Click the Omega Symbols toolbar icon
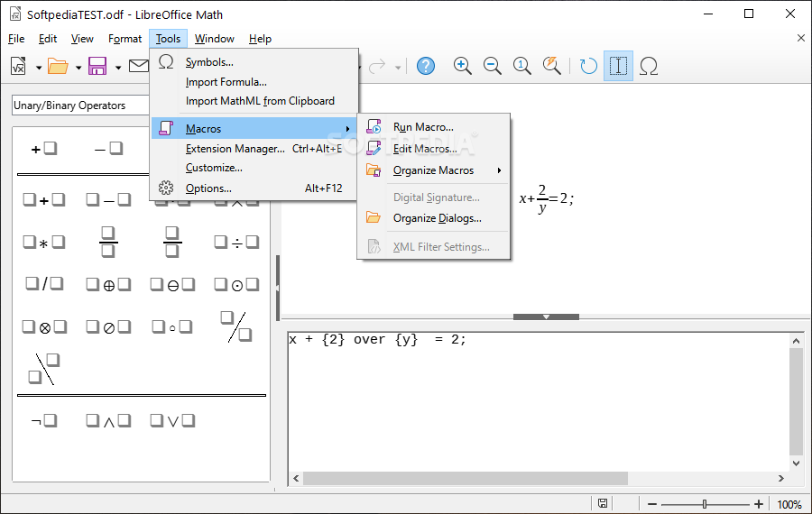 [649, 66]
